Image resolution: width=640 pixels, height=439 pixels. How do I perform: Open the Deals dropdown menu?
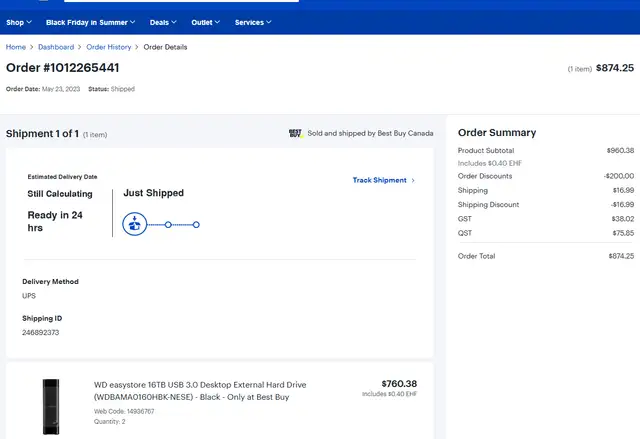pos(163,22)
